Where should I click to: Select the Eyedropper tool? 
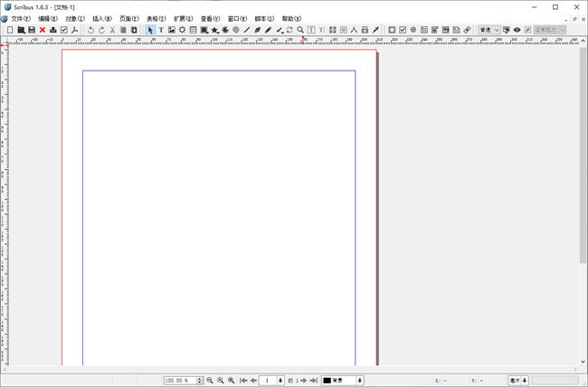(375, 30)
